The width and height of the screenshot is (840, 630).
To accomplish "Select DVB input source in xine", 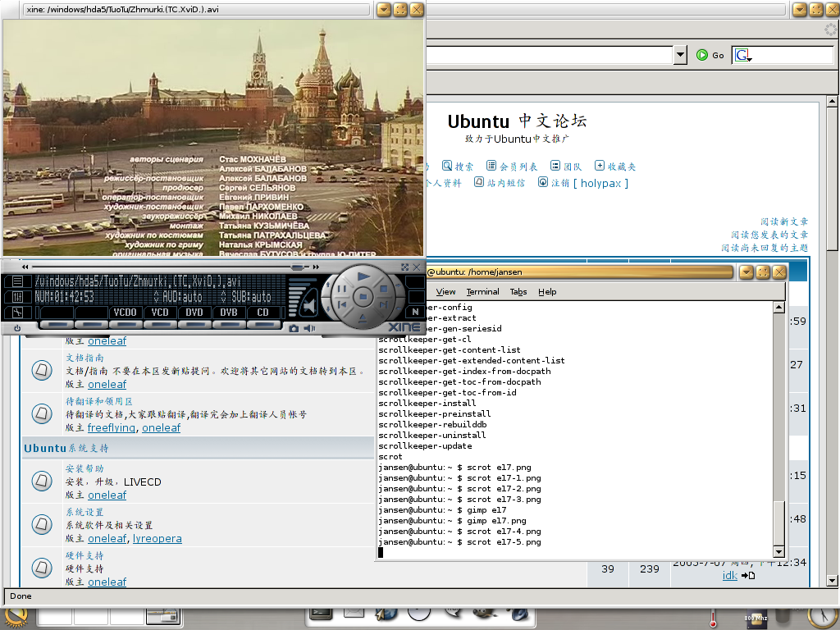I will click(x=228, y=313).
